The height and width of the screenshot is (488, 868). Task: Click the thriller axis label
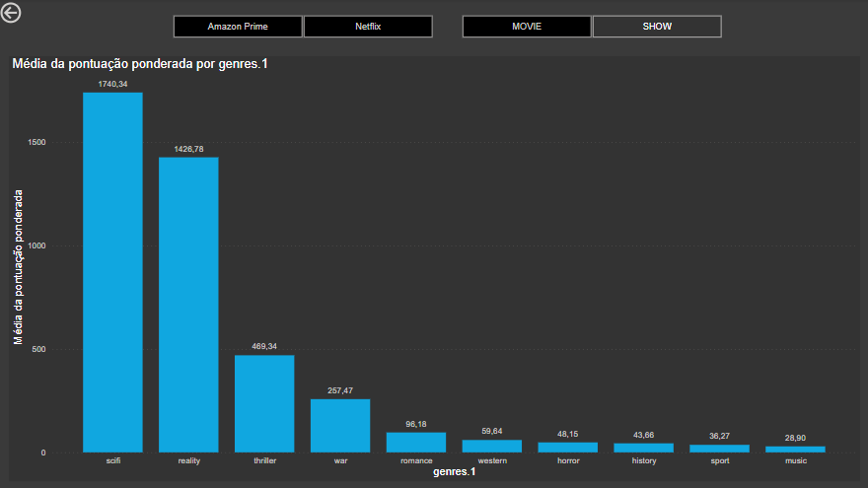pyautogui.click(x=265, y=461)
